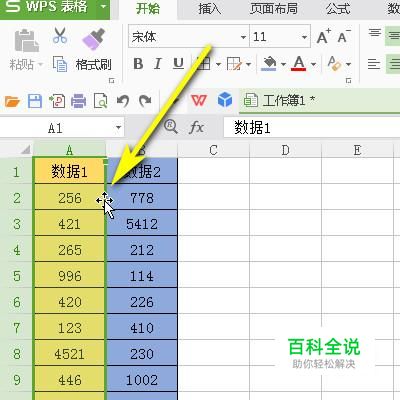
Task: Click the red WPS W icon
Action: (199, 100)
